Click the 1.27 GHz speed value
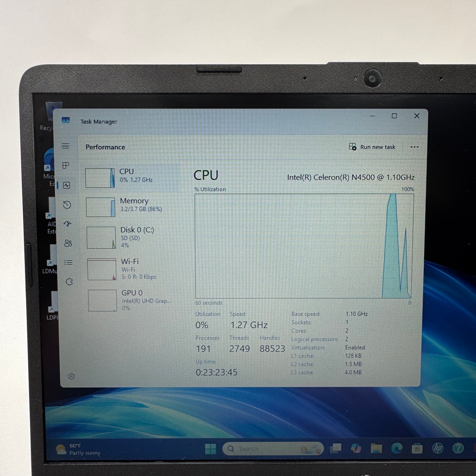The image size is (476, 476). coord(249,325)
